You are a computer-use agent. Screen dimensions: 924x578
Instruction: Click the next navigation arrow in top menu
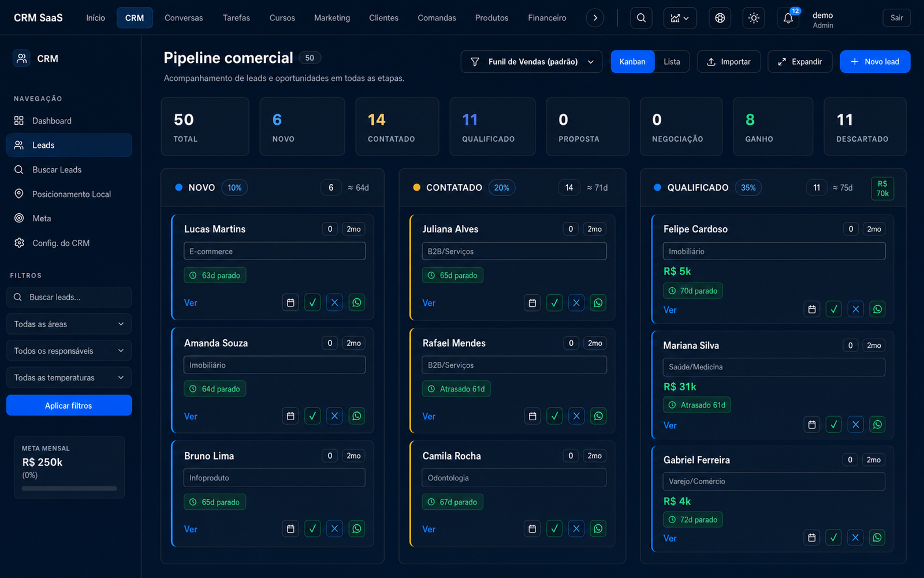pos(595,18)
